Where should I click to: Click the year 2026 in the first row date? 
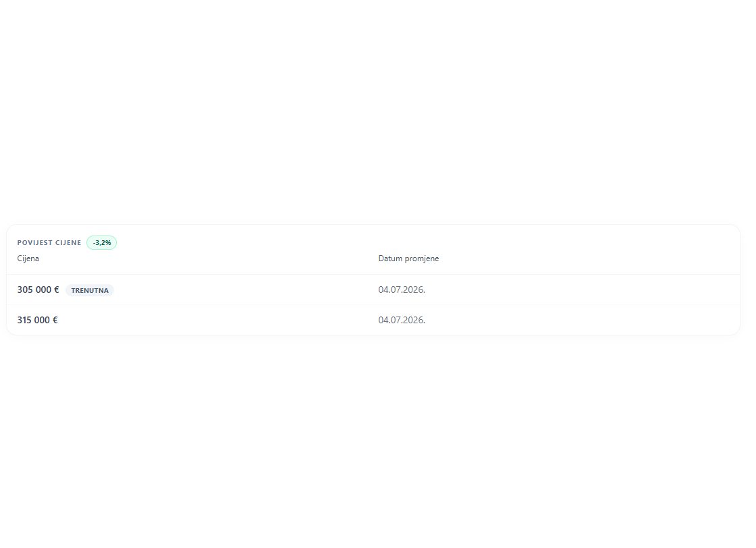(414, 290)
